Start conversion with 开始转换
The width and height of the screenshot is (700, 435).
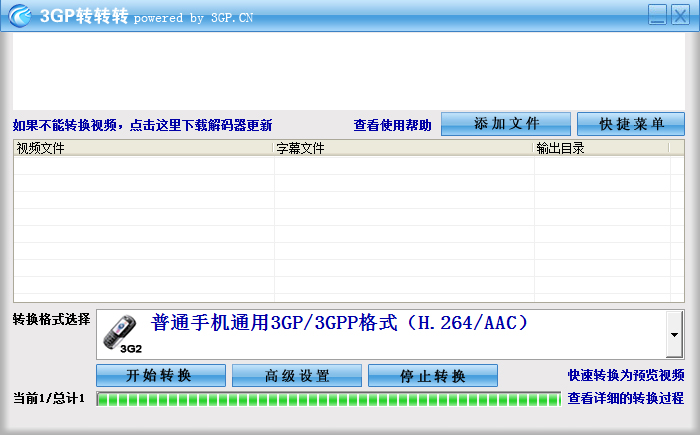tap(161, 375)
